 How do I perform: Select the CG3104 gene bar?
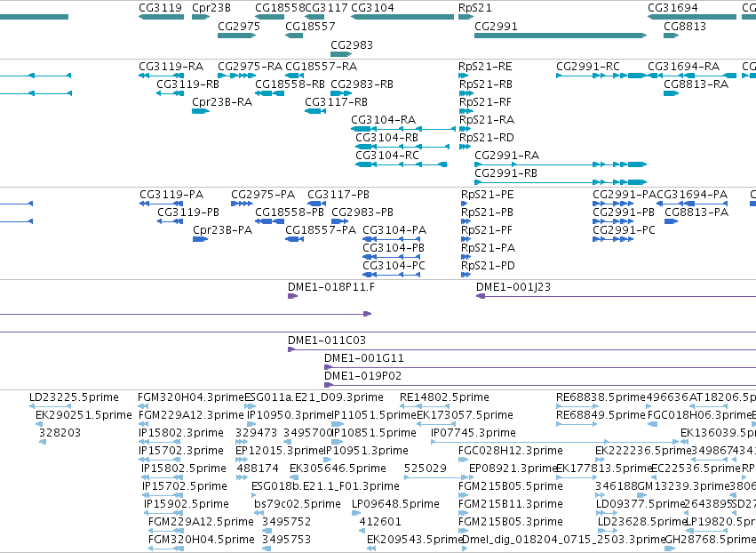(402, 17)
